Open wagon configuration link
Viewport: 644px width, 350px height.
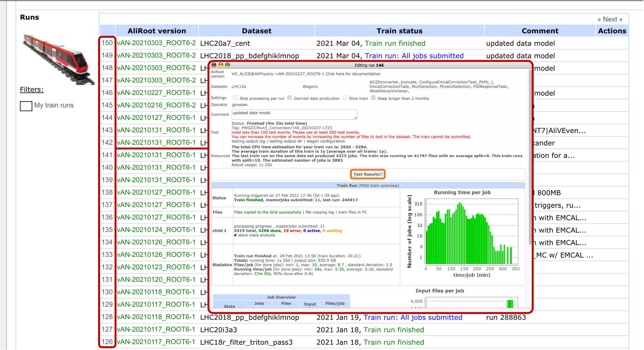[x=326, y=141]
